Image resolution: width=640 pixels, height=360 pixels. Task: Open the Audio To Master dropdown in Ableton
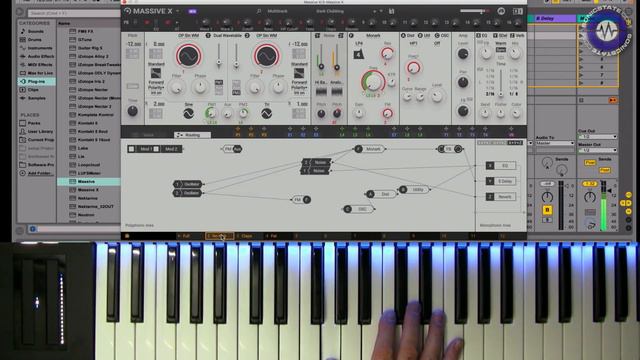click(x=555, y=143)
